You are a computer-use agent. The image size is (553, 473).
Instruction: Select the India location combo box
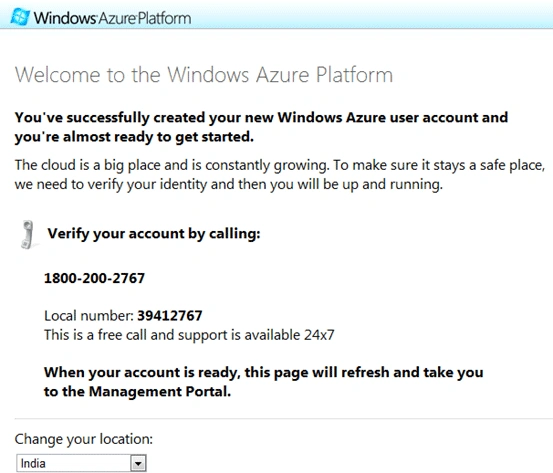(81, 463)
